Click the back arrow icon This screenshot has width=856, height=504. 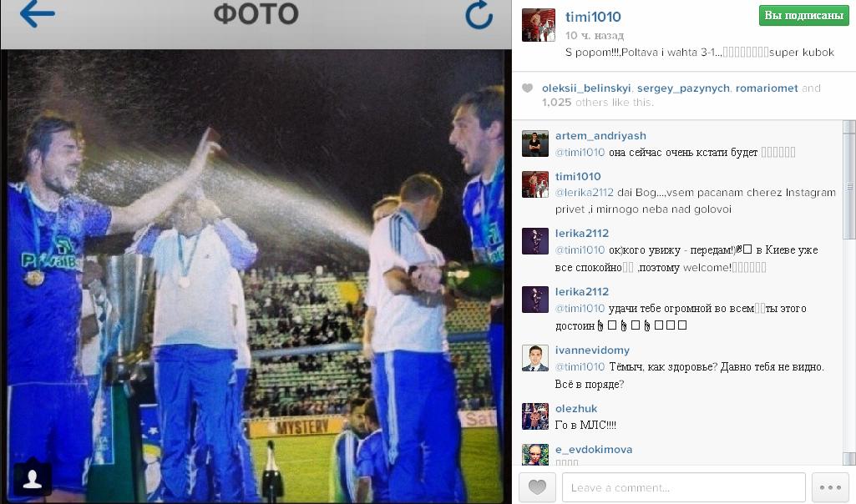(37, 13)
